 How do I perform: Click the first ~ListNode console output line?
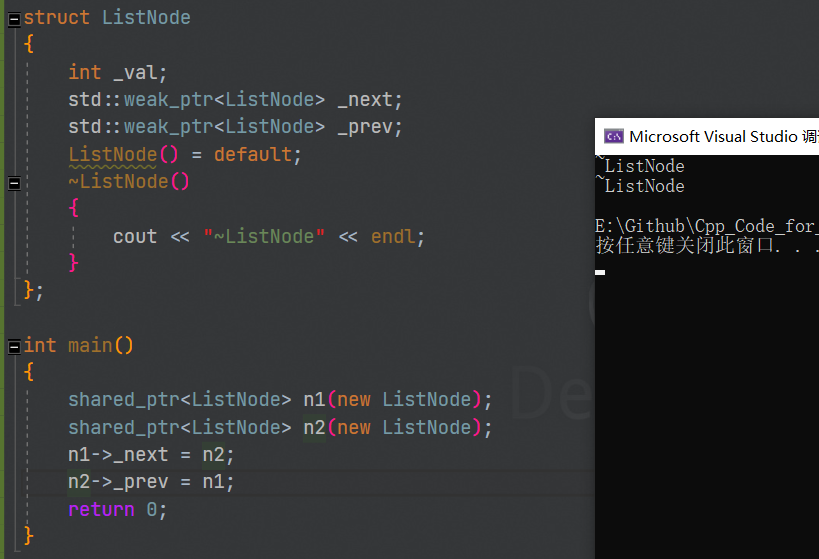[640, 166]
